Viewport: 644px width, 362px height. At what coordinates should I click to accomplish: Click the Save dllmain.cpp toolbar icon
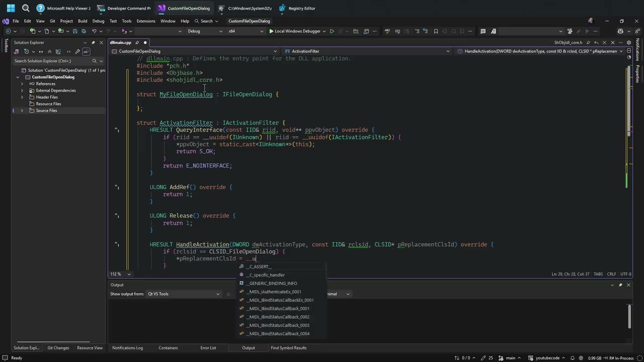pos(75,31)
